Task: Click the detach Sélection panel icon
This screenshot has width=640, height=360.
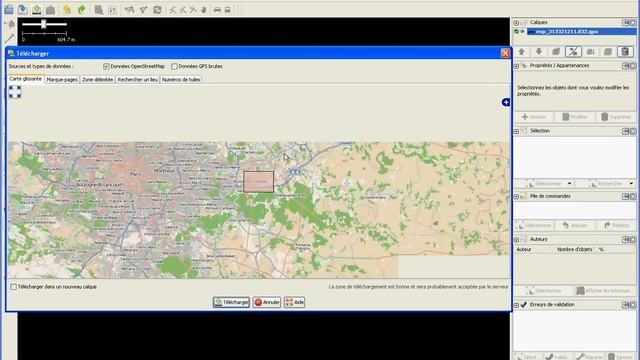Action: click(x=625, y=131)
